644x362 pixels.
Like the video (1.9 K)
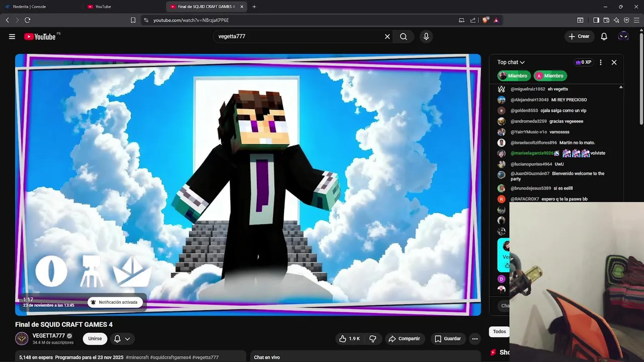[x=350, y=339]
